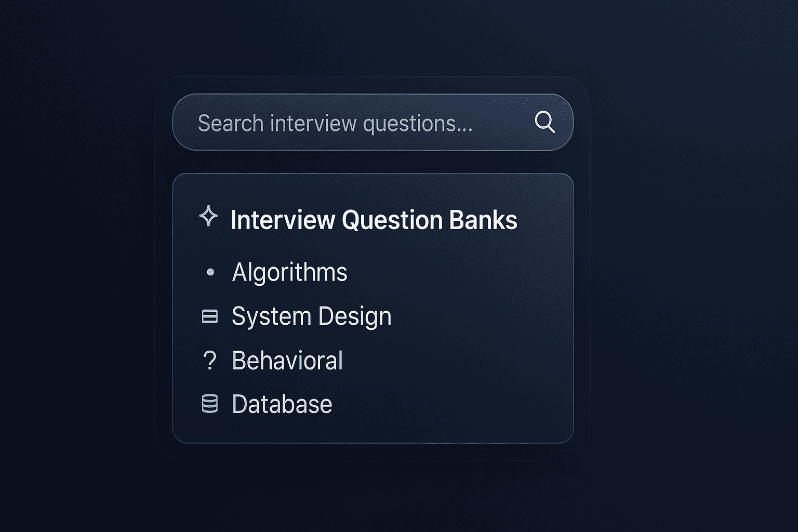Click the Interview Question Banks heading
Image resolution: width=798 pixels, height=532 pixels.
coord(374,220)
